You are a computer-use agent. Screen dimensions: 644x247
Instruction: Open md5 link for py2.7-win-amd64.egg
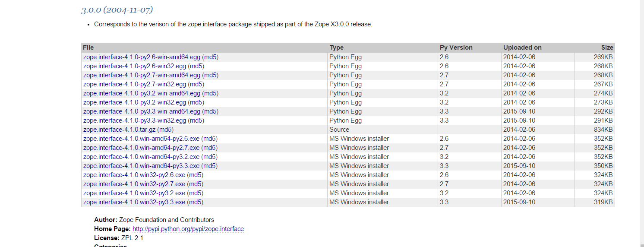coord(210,75)
